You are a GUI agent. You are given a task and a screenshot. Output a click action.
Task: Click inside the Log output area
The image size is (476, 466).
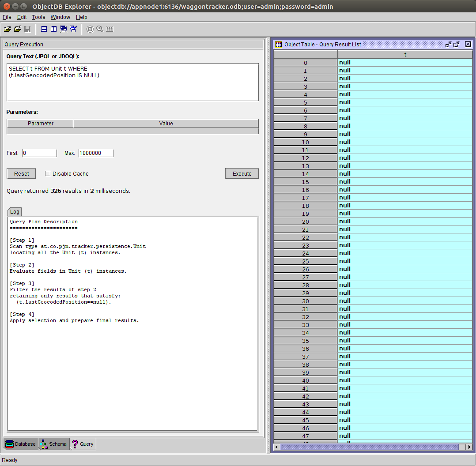coord(132,324)
